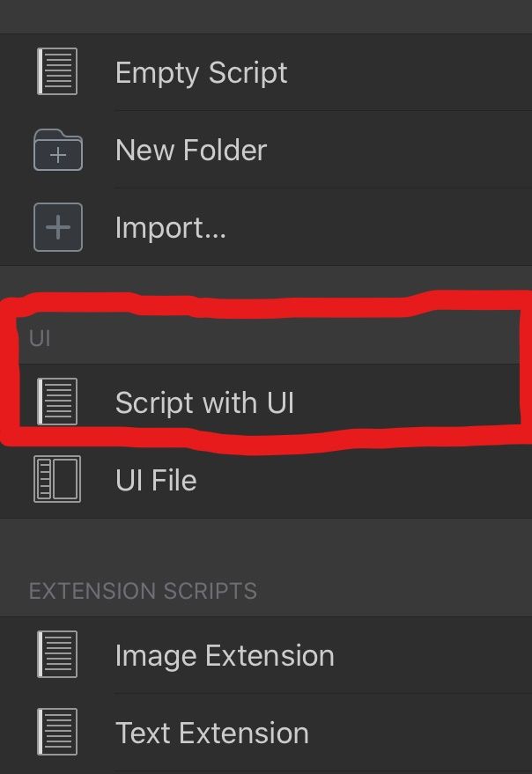The height and width of the screenshot is (774, 532).
Task: Click blank space right of New Folder
Action: 396,150
